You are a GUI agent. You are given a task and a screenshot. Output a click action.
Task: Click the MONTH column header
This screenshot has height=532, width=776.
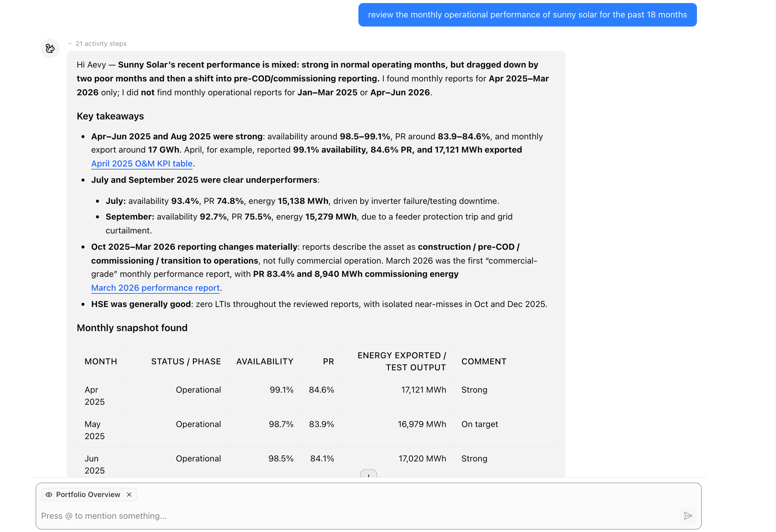coord(101,362)
